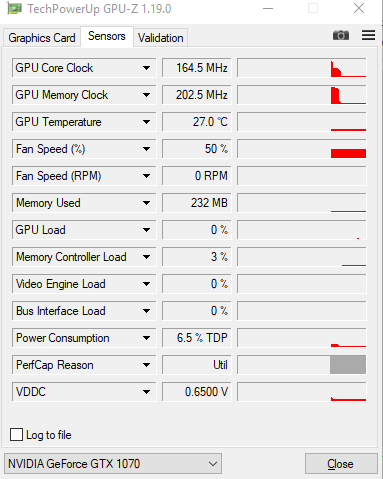Open the Validation tab

tap(161, 38)
